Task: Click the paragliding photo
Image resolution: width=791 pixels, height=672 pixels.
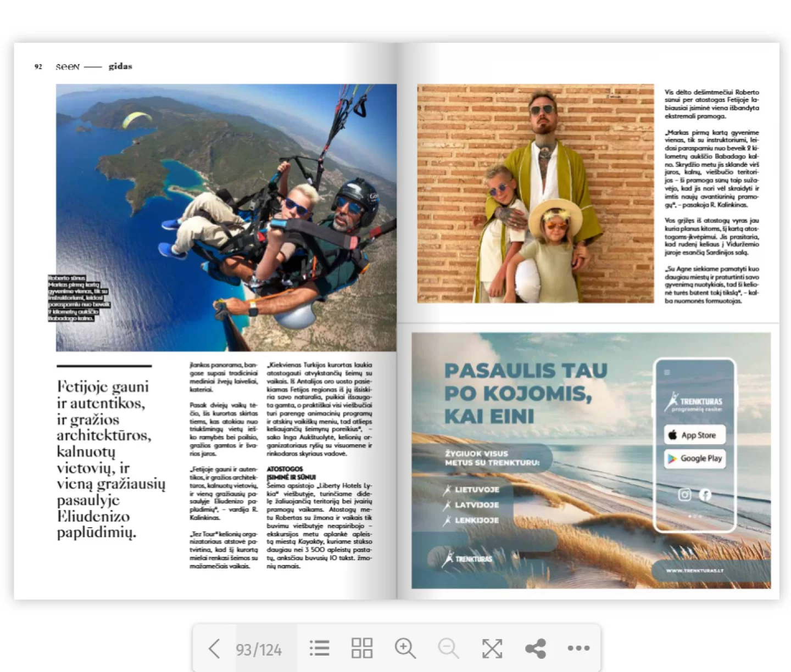Action: [226, 217]
